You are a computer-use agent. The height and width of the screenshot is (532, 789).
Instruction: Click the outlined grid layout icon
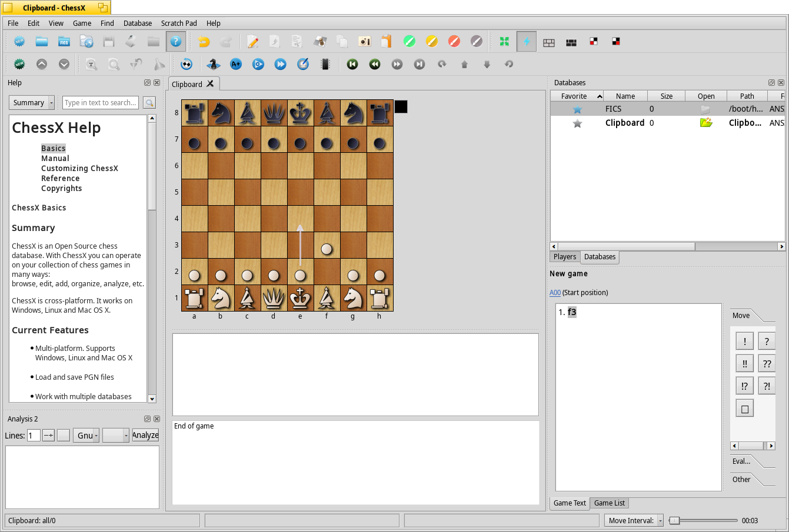[549, 42]
